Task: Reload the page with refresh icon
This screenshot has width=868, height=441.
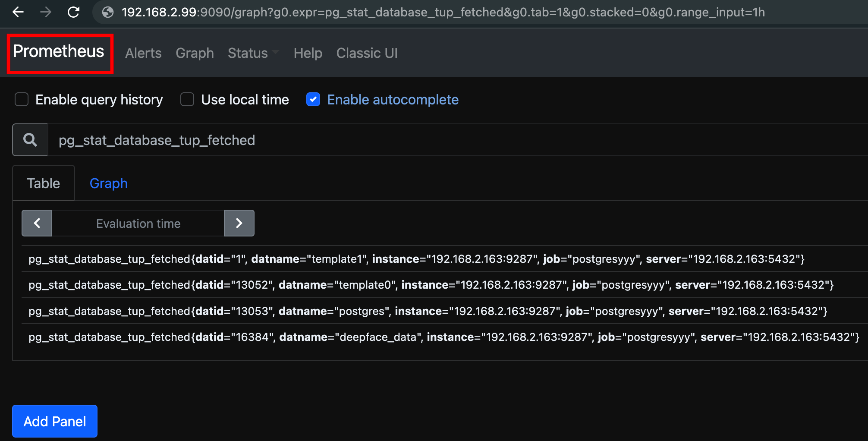Action: click(74, 12)
